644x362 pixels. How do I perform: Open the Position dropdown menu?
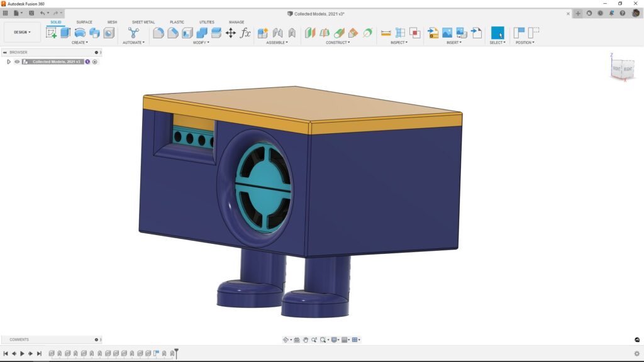(x=525, y=43)
